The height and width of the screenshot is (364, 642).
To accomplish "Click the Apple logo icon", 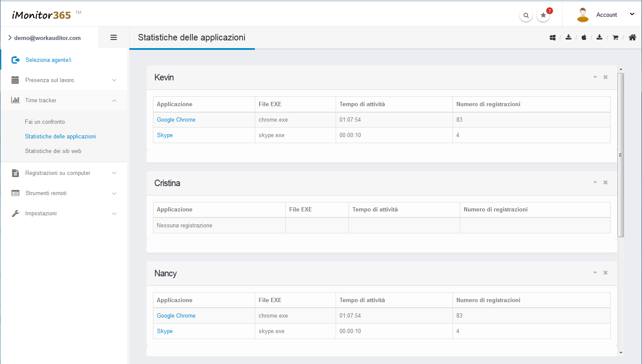I will point(584,38).
